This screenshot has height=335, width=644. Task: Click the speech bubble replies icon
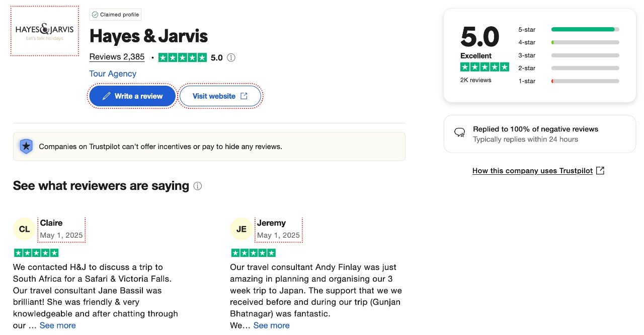tap(459, 133)
